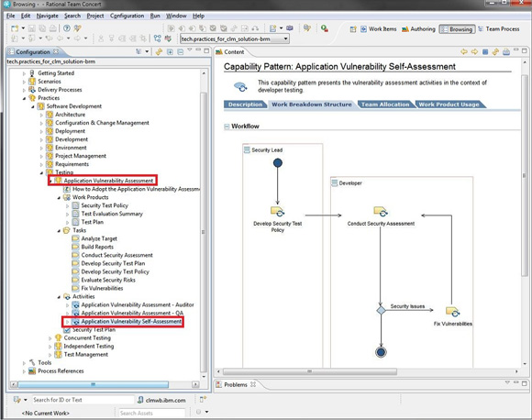Expand the Concurrent Testing tree node
532x420 pixels.
[x=50, y=338]
